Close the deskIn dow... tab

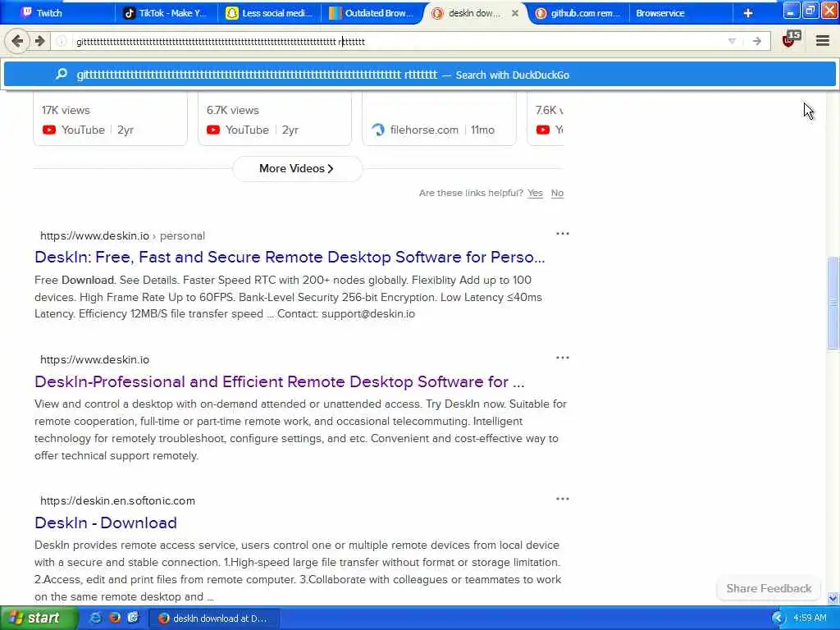click(x=515, y=13)
